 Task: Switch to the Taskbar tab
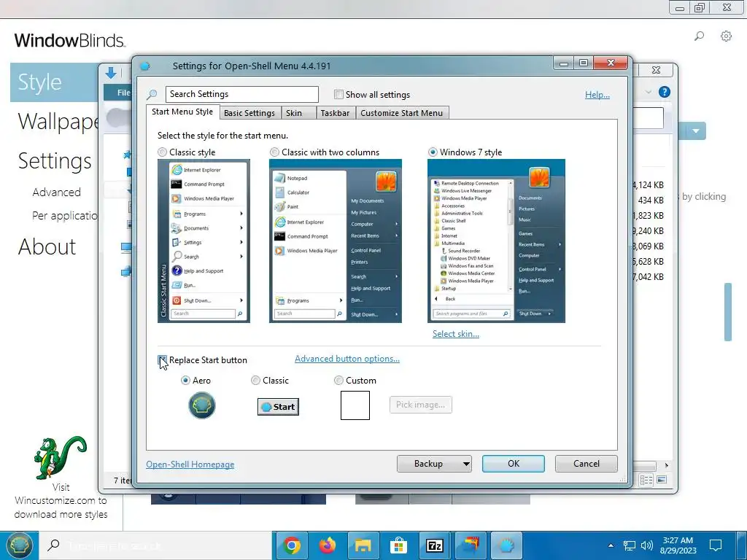(335, 113)
